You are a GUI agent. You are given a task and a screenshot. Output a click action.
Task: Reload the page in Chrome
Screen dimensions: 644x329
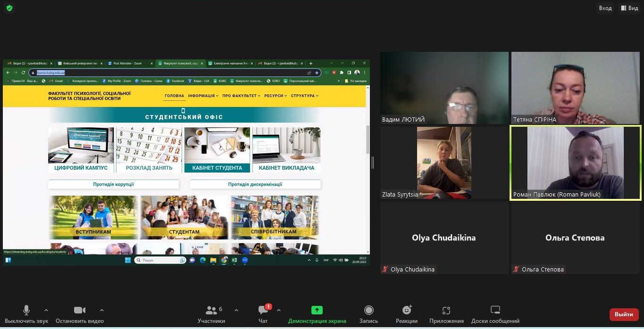(x=23, y=73)
